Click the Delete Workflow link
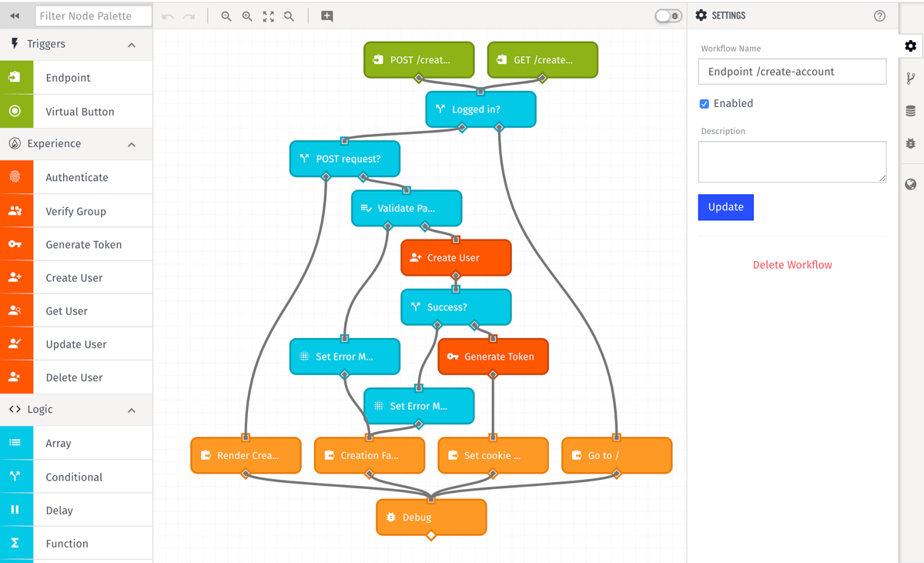This screenshot has height=563, width=924. click(x=792, y=265)
